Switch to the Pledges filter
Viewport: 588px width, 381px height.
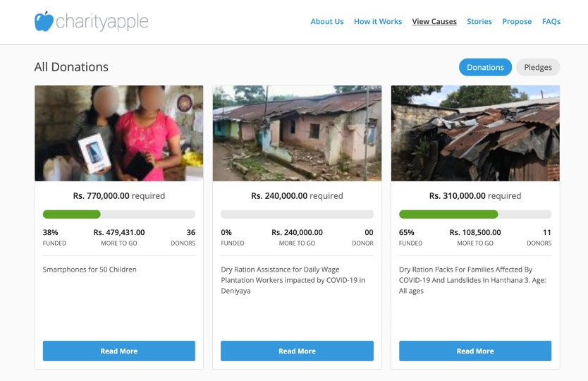point(538,67)
